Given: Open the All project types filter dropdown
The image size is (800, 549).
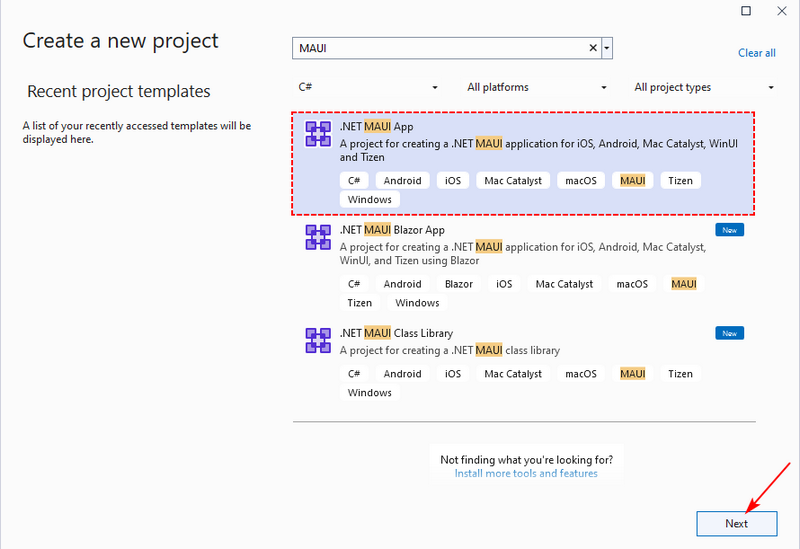Looking at the screenshot, I should pos(704,87).
